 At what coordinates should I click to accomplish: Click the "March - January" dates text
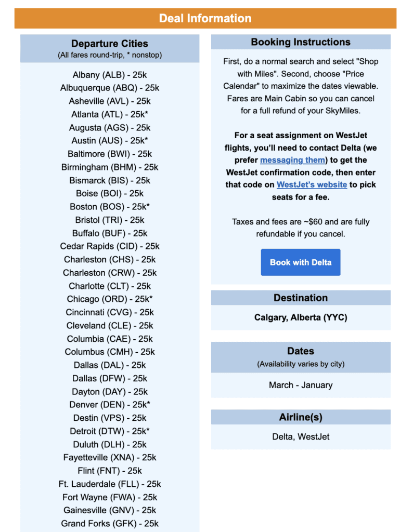(x=301, y=385)
